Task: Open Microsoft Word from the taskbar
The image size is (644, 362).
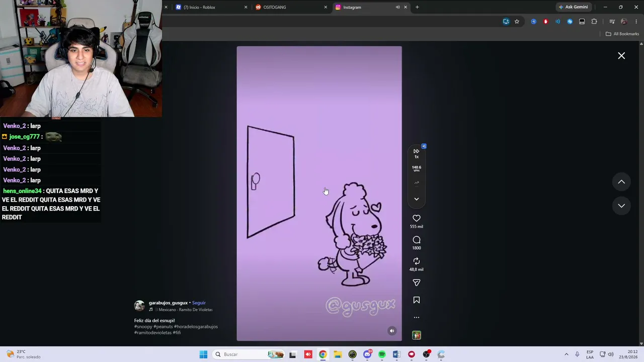Action: (x=396, y=354)
